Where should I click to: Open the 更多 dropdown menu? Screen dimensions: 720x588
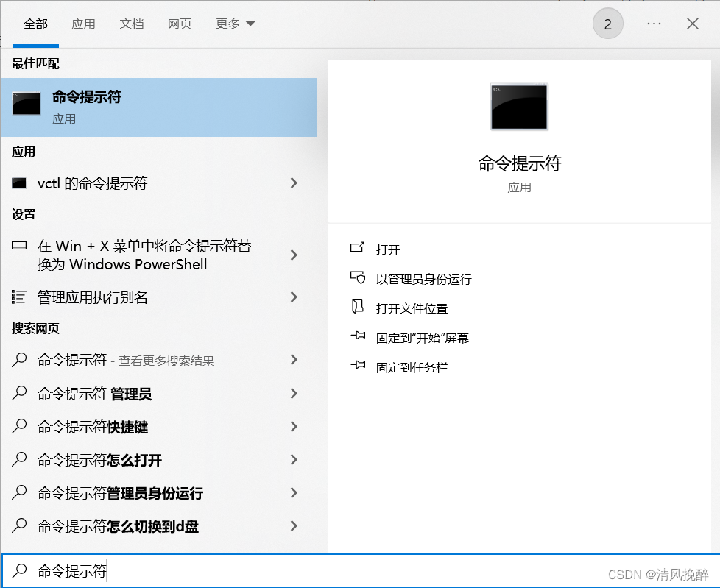point(235,24)
